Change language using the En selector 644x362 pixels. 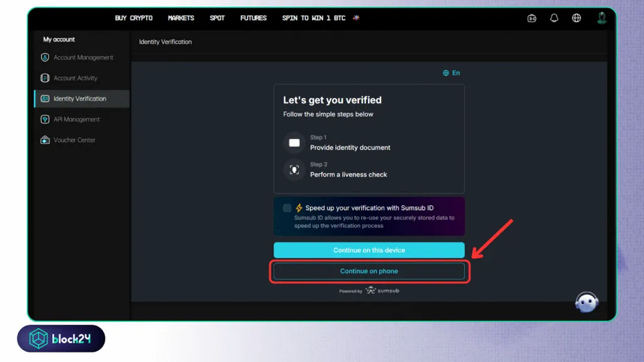coord(452,73)
